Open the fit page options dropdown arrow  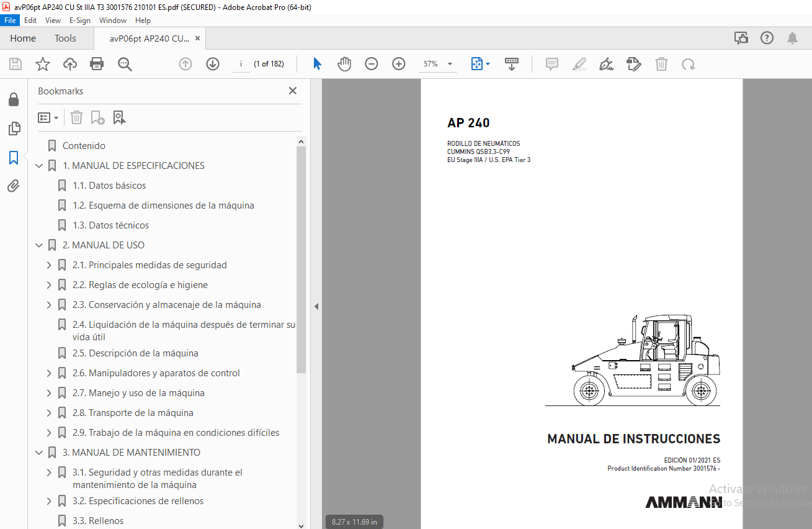tap(488, 64)
